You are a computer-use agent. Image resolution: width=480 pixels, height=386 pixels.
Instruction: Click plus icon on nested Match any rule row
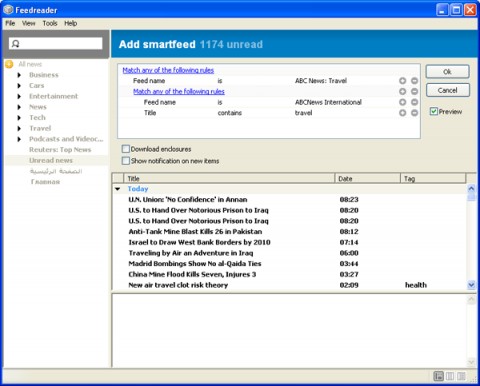pos(402,91)
